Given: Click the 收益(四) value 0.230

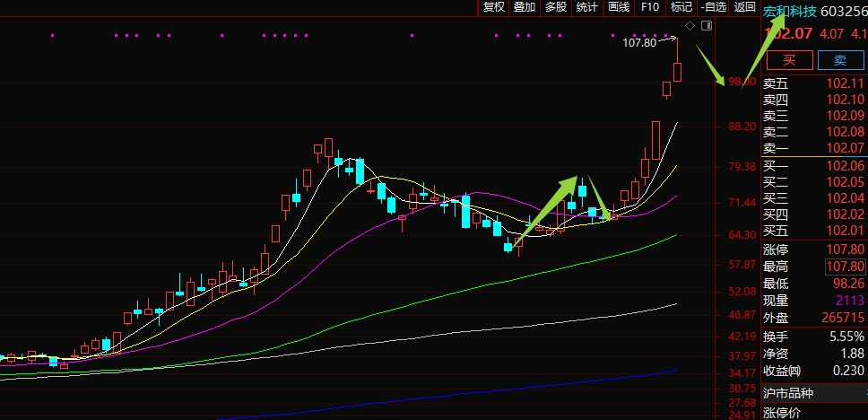Looking at the screenshot, I should [x=848, y=371].
